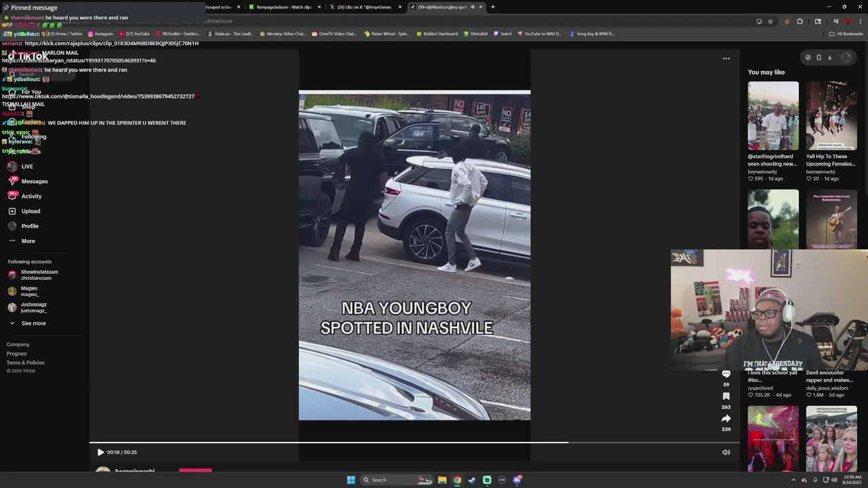The image size is (868, 488).
Task: Open KickBot Dashboard bookmark
Action: click(437, 33)
